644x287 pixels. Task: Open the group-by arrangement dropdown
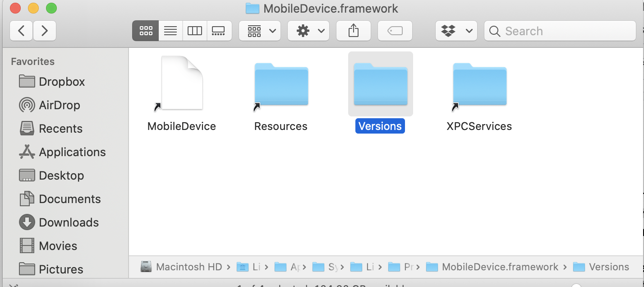[260, 31]
